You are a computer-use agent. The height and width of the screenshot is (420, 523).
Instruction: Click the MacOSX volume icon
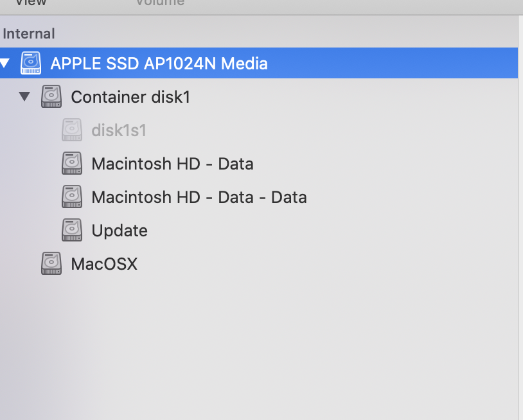(51, 263)
